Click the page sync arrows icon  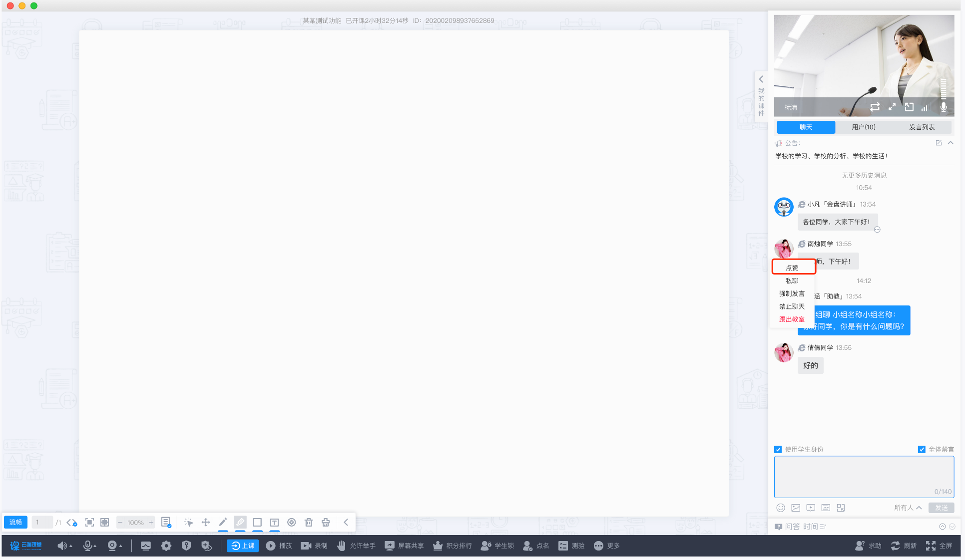click(x=72, y=523)
